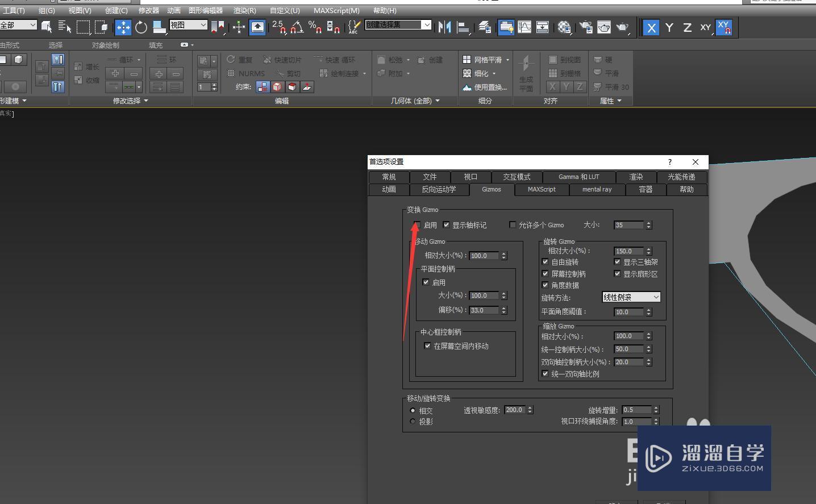Select the Move transform tool

(x=123, y=27)
